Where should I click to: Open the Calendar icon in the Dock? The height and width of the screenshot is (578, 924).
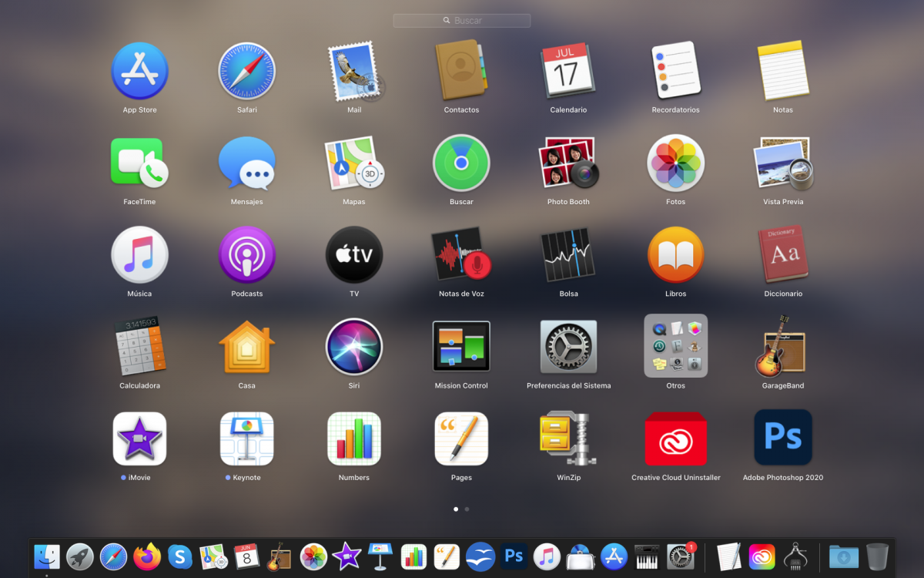click(246, 556)
